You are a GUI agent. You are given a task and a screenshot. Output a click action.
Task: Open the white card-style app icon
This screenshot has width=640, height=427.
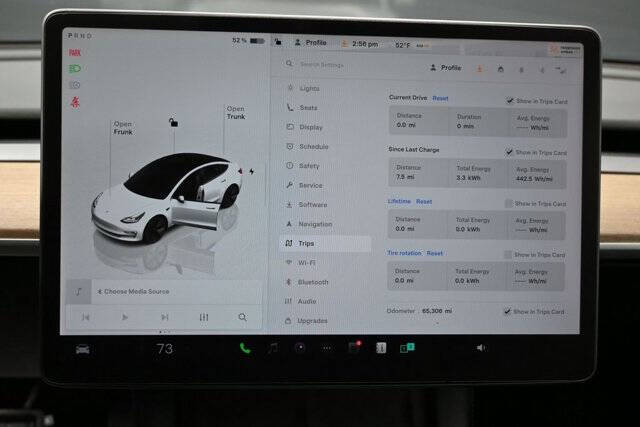coord(381,348)
